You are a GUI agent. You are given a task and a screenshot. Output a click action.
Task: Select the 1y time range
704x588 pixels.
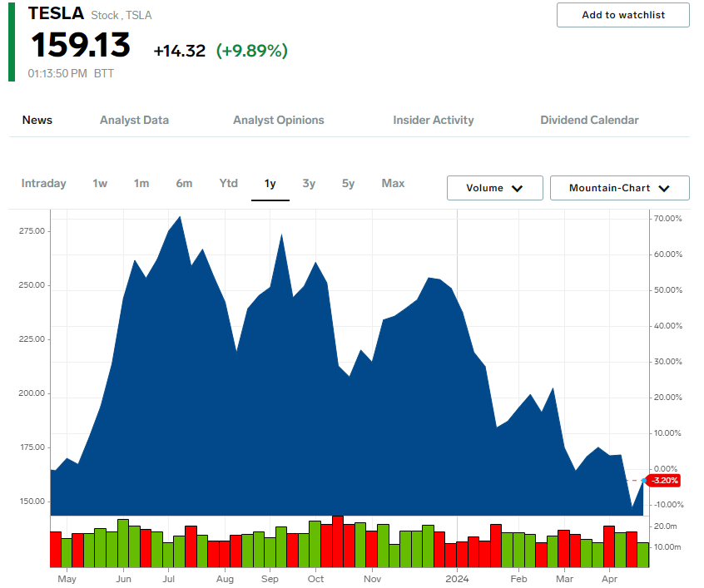[270, 183]
